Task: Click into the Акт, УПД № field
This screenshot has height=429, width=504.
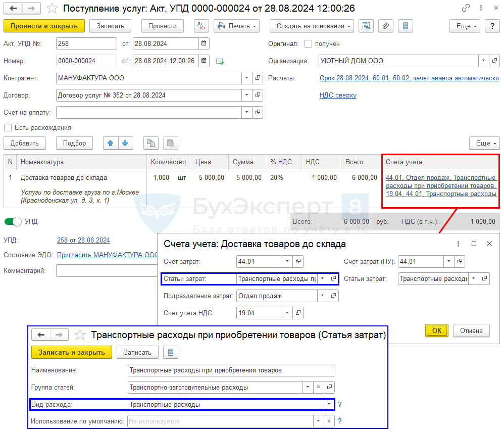Action: 86,44
